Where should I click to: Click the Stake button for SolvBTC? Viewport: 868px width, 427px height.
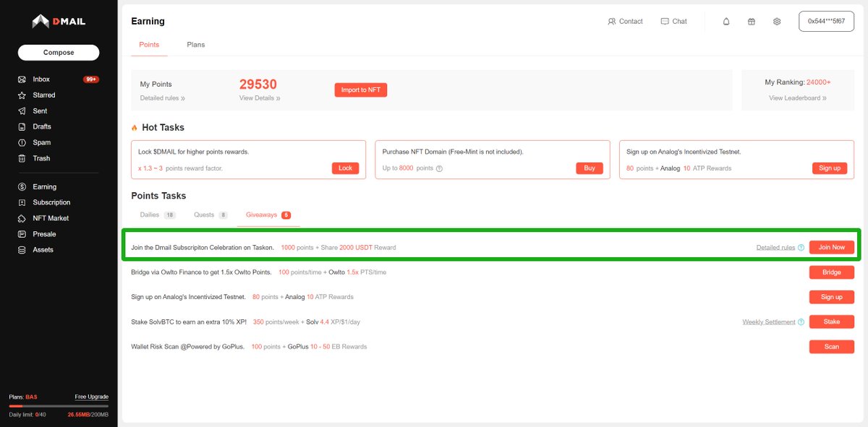click(832, 322)
